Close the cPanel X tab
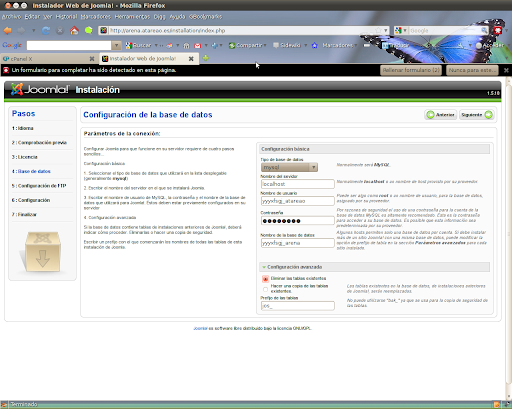 (92, 59)
